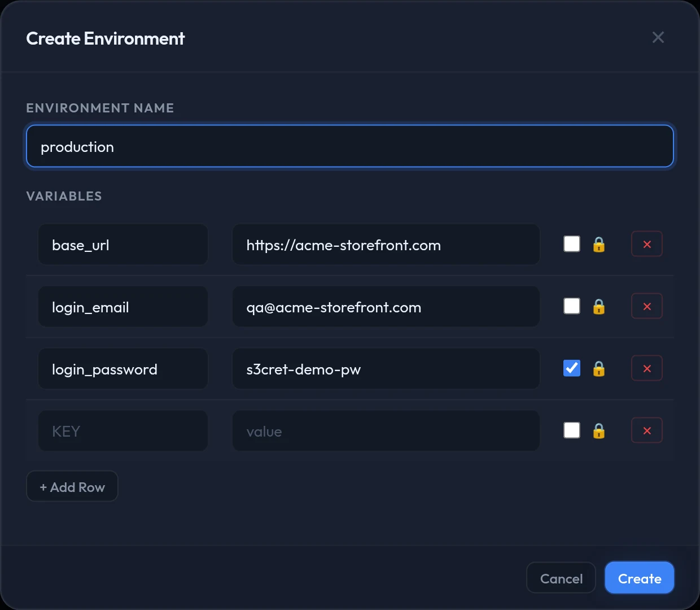Delete the login_email variable row

point(647,306)
